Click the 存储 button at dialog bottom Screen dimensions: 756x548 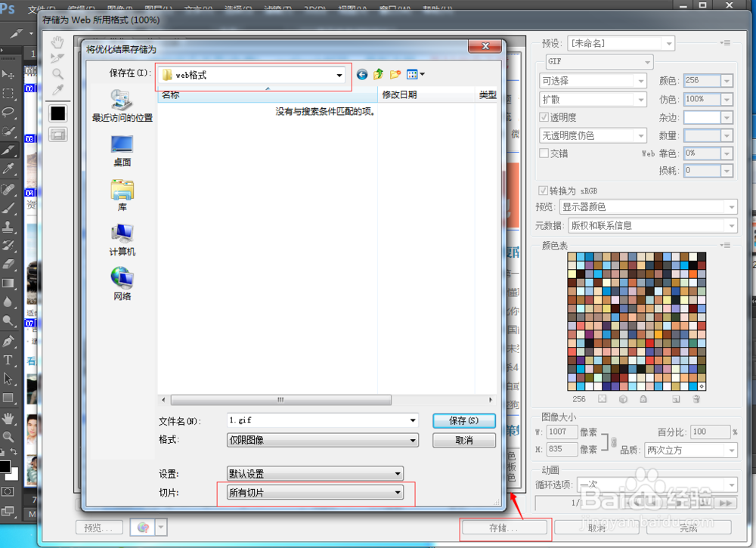coord(504,528)
